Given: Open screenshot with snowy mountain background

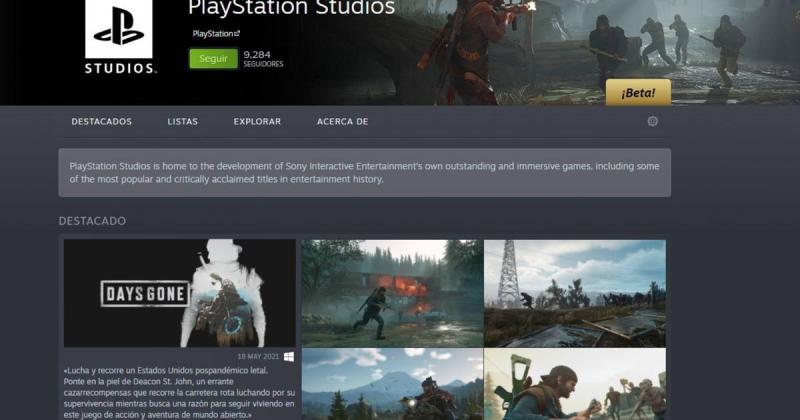Looking at the screenshot, I should 392,384.
